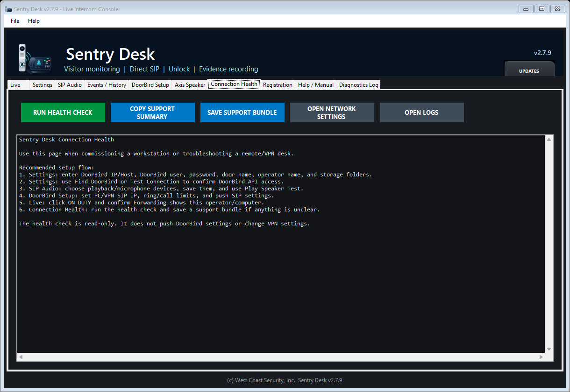Click the West Coast Security copyright footer
The image size is (570, 392).
tap(285, 380)
